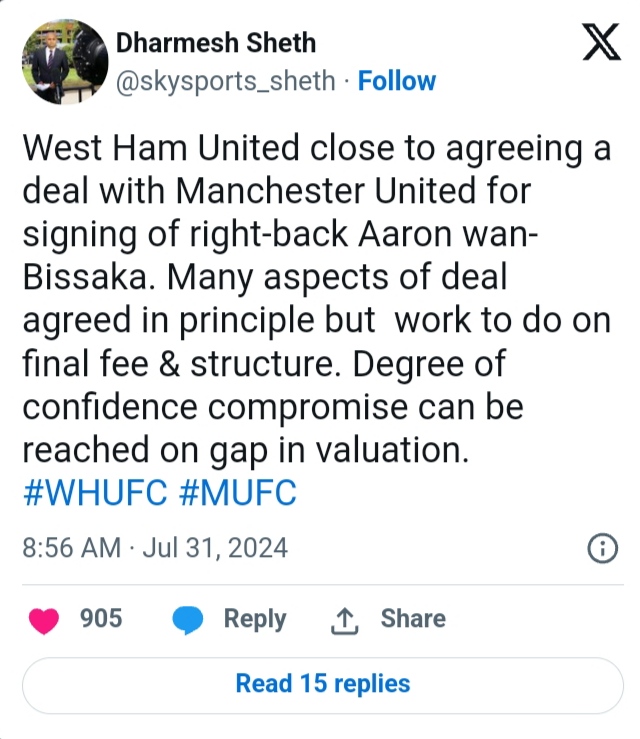640x739 pixels.
Task: Follow the skysports_sheth account
Action: [x=397, y=81]
